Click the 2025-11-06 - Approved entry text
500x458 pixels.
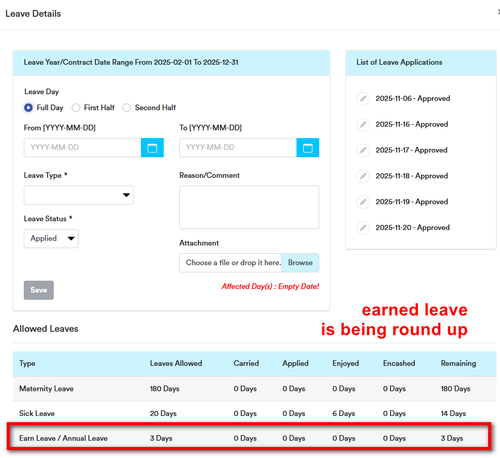coord(413,99)
